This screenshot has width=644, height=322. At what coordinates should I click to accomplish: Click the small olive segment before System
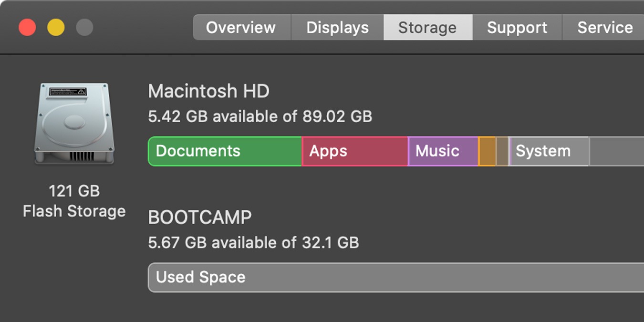click(x=501, y=151)
